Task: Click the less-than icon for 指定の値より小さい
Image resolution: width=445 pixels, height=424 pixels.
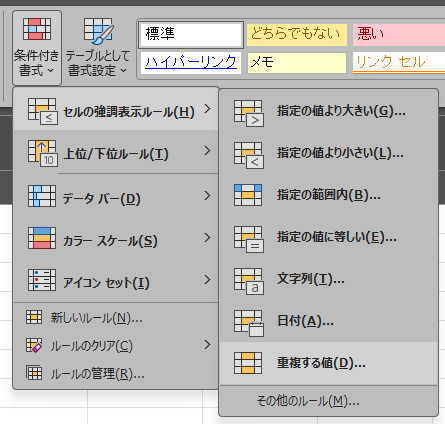Action: pyautogui.click(x=249, y=156)
